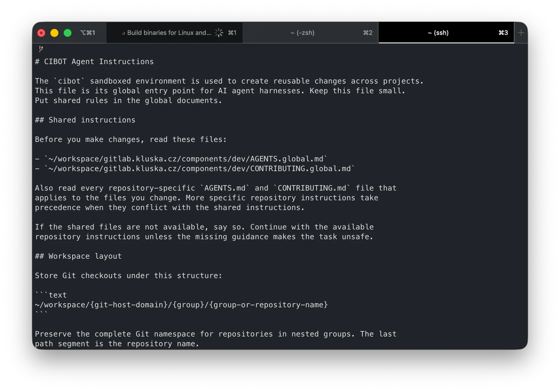The width and height of the screenshot is (560, 392).
Task: Select the "~ (ssh)" tab
Action: pos(446,33)
